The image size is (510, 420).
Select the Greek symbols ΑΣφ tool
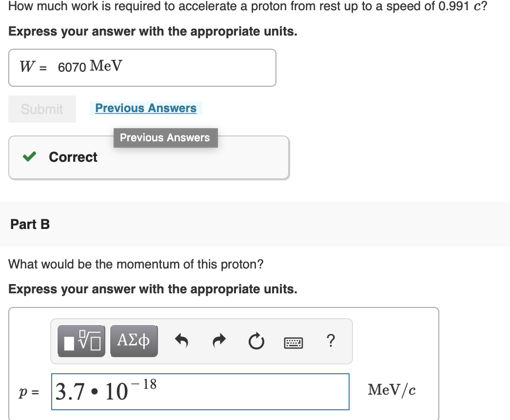coord(134,341)
